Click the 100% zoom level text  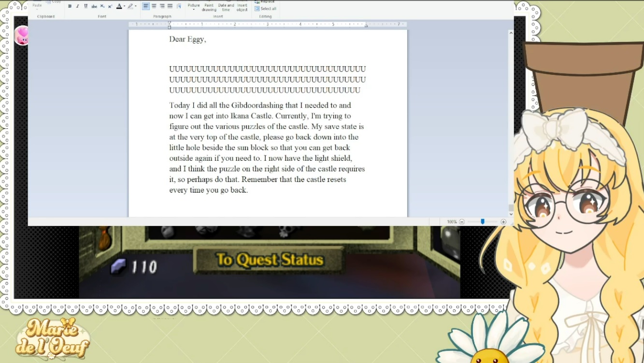click(452, 222)
